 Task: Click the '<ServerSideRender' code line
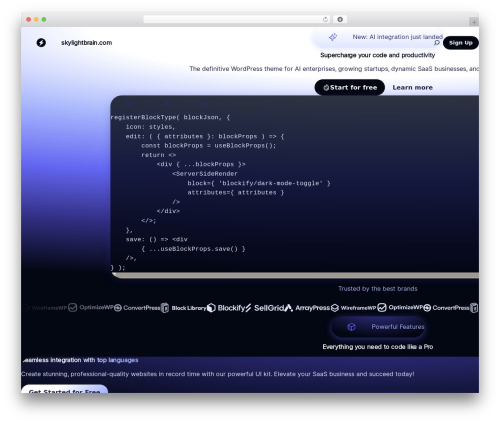point(205,173)
